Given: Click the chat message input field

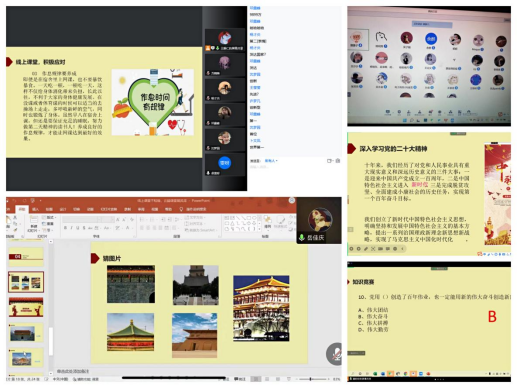Looking at the screenshot, I should tap(295, 167).
